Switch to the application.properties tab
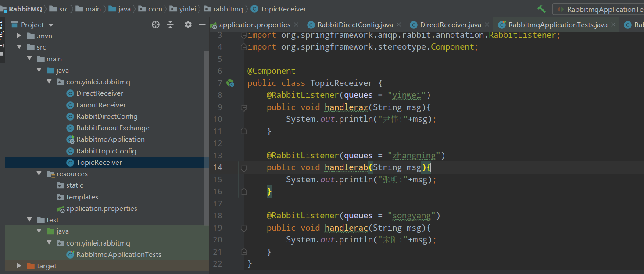Image resolution: width=644 pixels, height=274 pixels. (254, 25)
